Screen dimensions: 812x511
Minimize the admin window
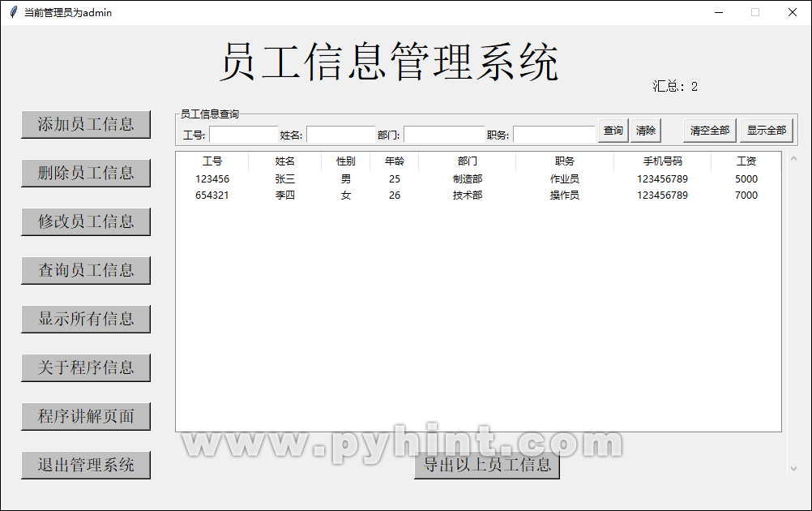click(x=719, y=12)
